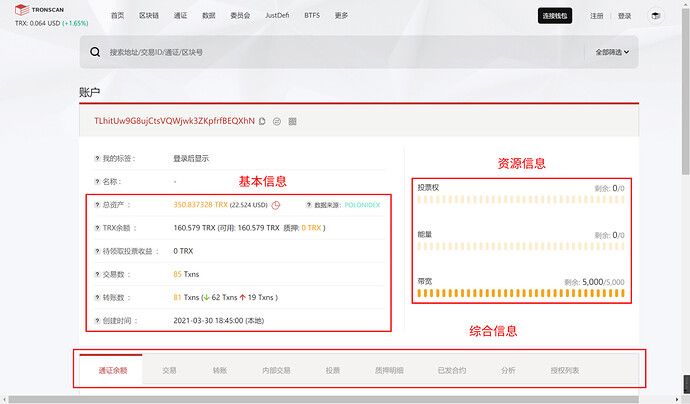Click the clock icon beside total assets
Screen dimensions: 690x404
pyautogui.click(x=276, y=205)
